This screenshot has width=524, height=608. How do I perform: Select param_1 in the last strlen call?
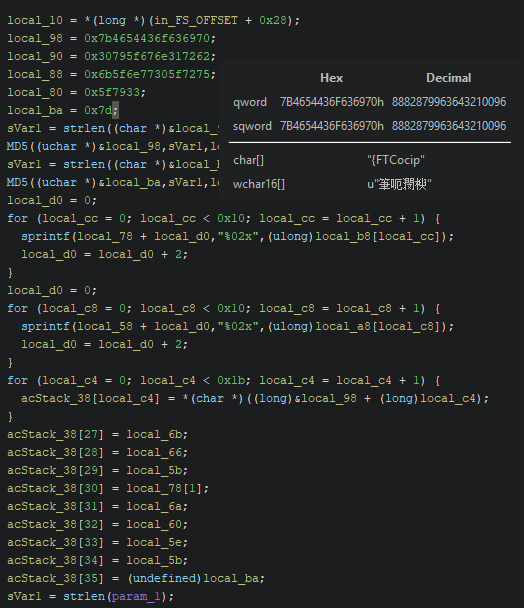pos(136,596)
